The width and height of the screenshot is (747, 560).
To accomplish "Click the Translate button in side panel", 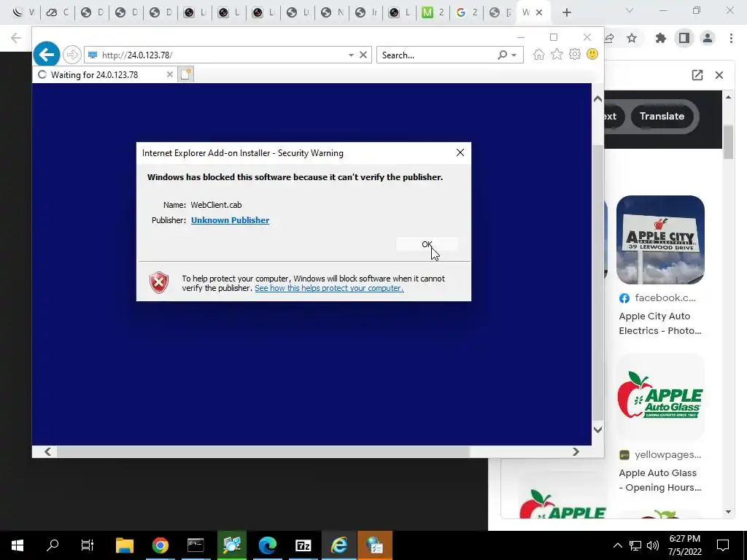I will (x=662, y=116).
